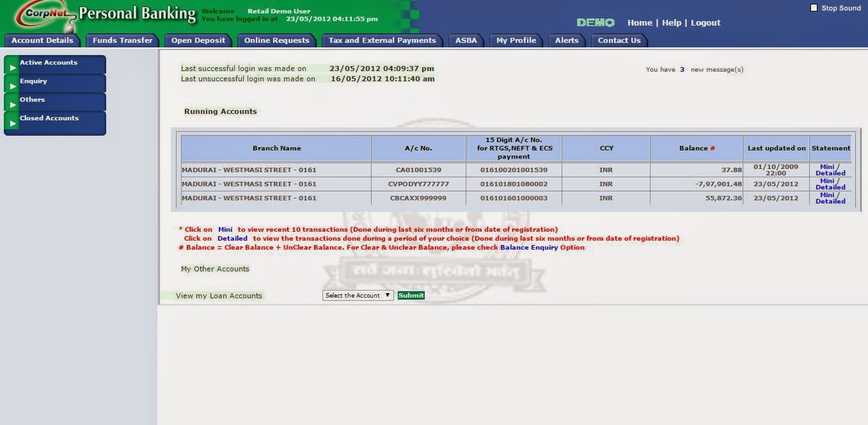Viewport: 868px width, 425px height.
Task: Click green arrow beside Active Accounts
Action: pyautogui.click(x=13, y=67)
